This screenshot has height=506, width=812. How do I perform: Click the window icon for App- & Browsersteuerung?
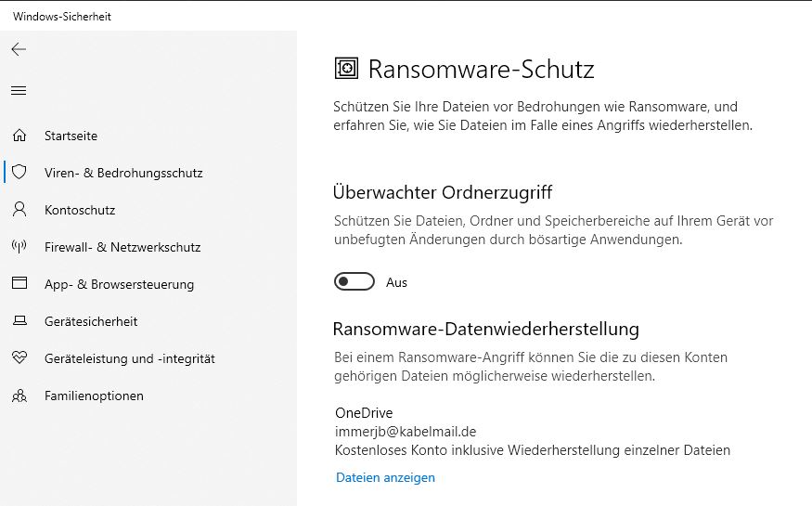coord(19,283)
